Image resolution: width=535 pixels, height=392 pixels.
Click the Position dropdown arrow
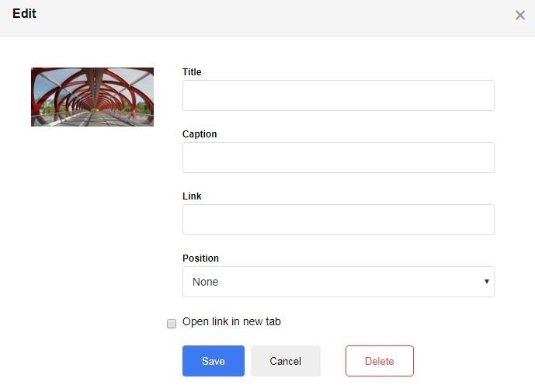coord(487,282)
